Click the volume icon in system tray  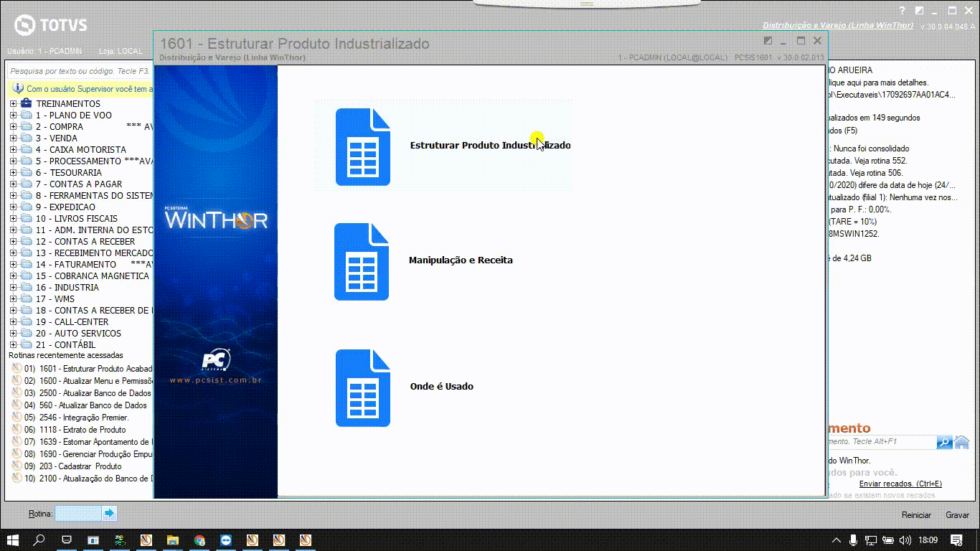[906, 540]
